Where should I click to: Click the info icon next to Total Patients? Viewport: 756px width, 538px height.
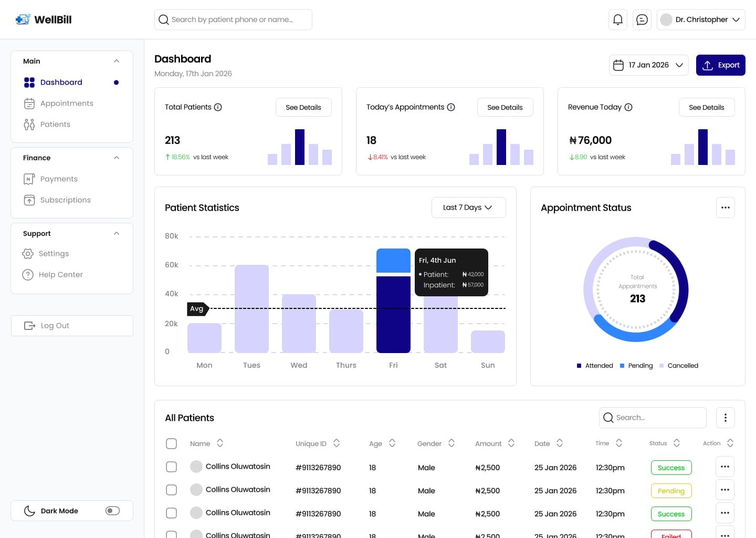(218, 107)
